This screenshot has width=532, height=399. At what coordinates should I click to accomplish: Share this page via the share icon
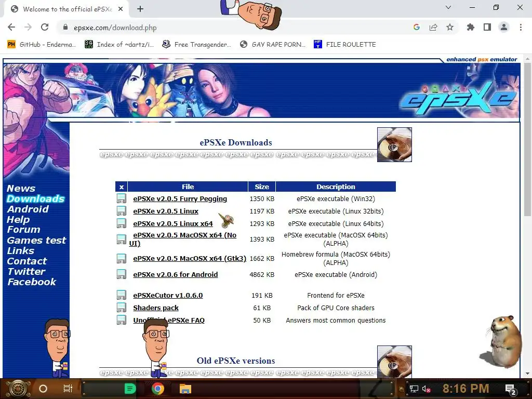(x=433, y=28)
